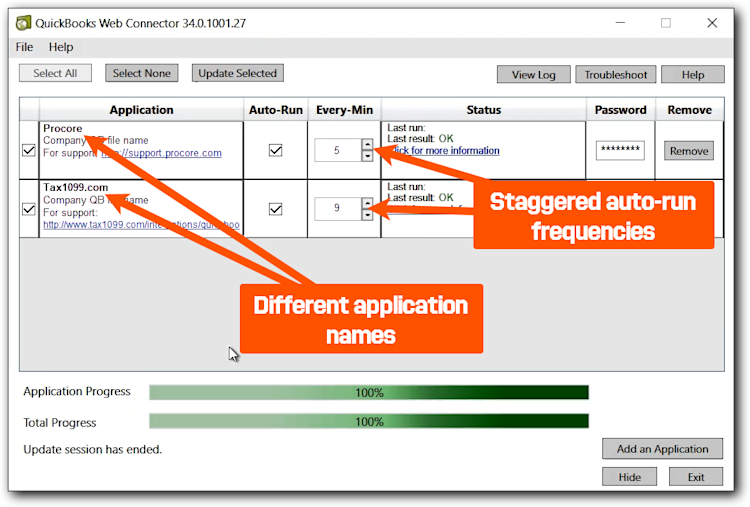Screen dimensions: 750x507
Task: Click the Troubleshoot button
Action: (616, 75)
